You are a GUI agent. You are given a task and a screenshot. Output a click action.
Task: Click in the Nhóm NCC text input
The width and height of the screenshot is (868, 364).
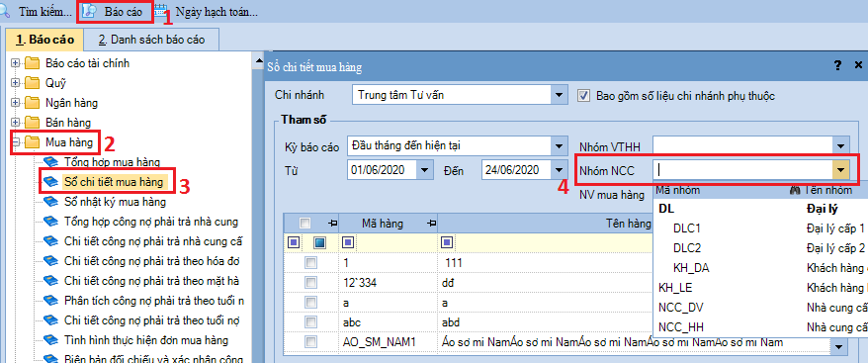(x=742, y=171)
